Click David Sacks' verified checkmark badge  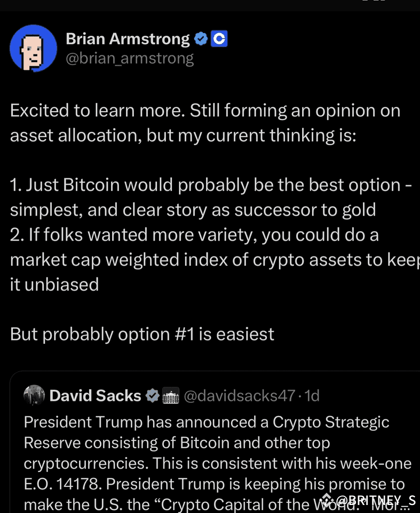point(153,396)
